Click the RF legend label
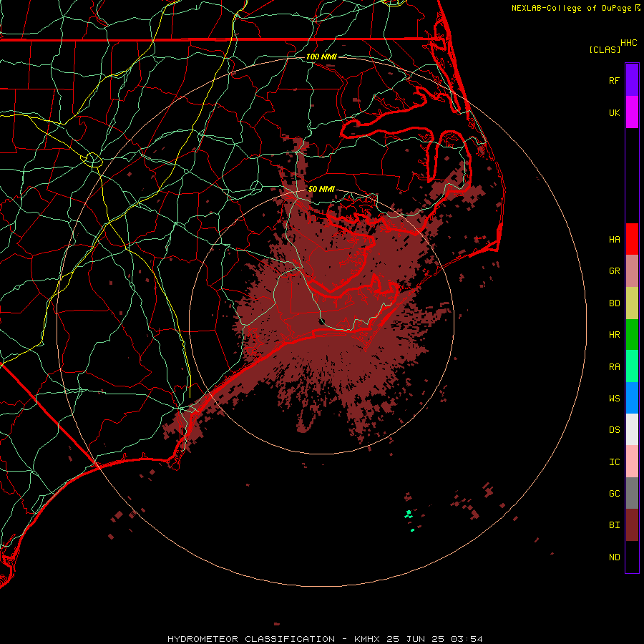The image size is (644, 644). click(614, 80)
